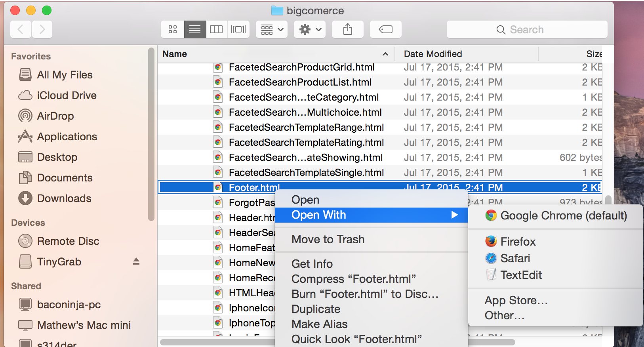
Task: Choose Open in the context menu
Action: 371,200
